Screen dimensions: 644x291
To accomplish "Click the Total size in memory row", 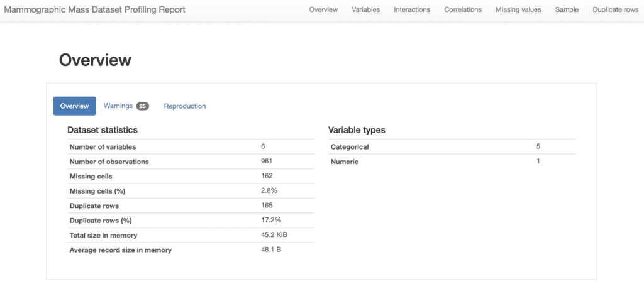I will [x=191, y=235].
